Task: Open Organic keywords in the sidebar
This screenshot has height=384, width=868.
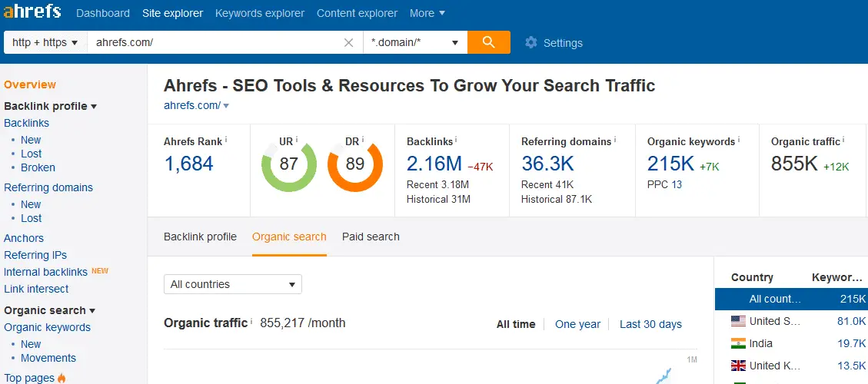Action: pos(47,328)
